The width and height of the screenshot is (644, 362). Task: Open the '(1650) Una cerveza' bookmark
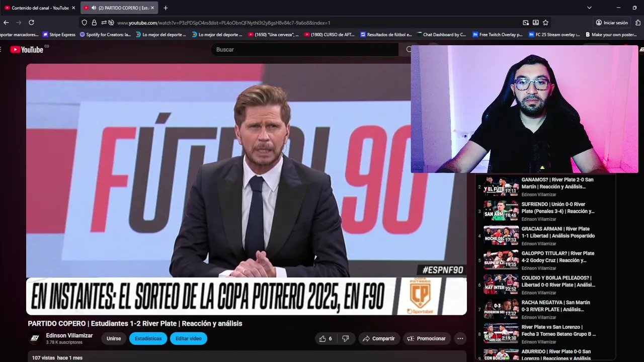(274, 35)
